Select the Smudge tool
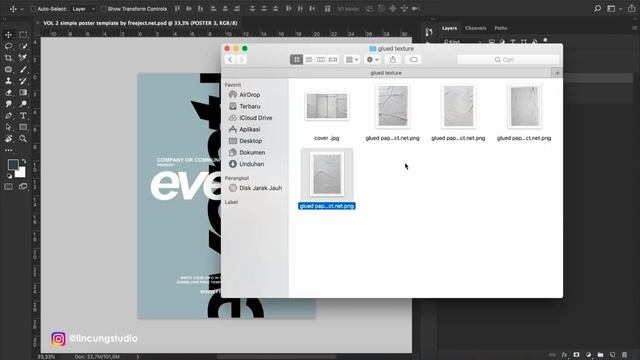The image size is (640, 360). [x=8, y=104]
